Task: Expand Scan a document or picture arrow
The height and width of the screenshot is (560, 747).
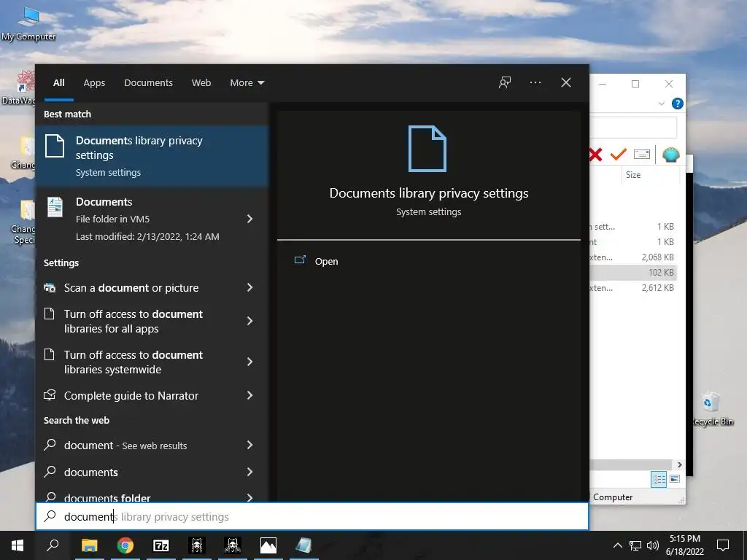Action: (249, 287)
